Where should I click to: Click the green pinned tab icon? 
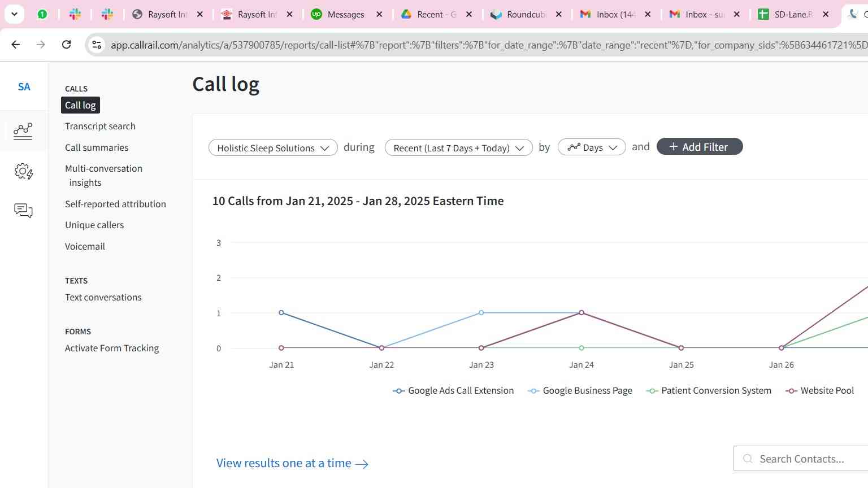click(42, 14)
